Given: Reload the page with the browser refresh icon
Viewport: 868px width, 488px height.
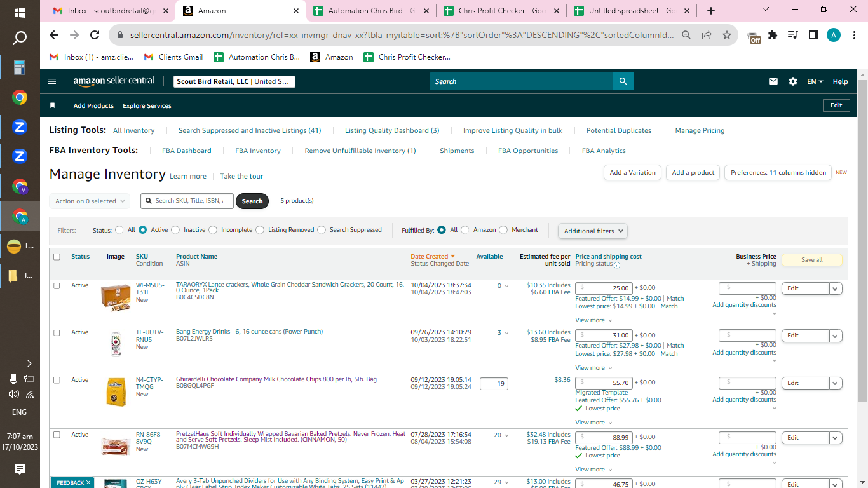Looking at the screenshot, I should tap(95, 36).
